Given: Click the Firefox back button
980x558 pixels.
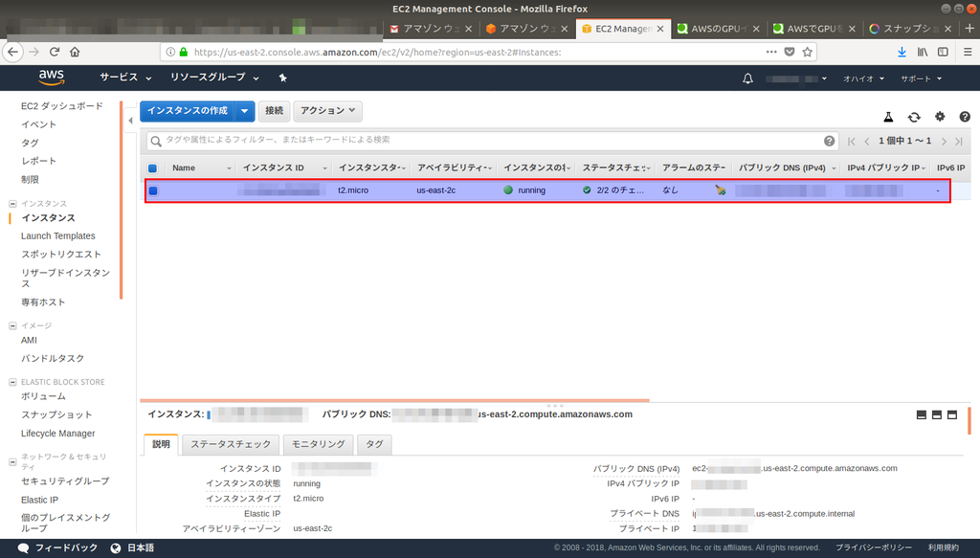Looking at the screenshot, I should (13, 52).
